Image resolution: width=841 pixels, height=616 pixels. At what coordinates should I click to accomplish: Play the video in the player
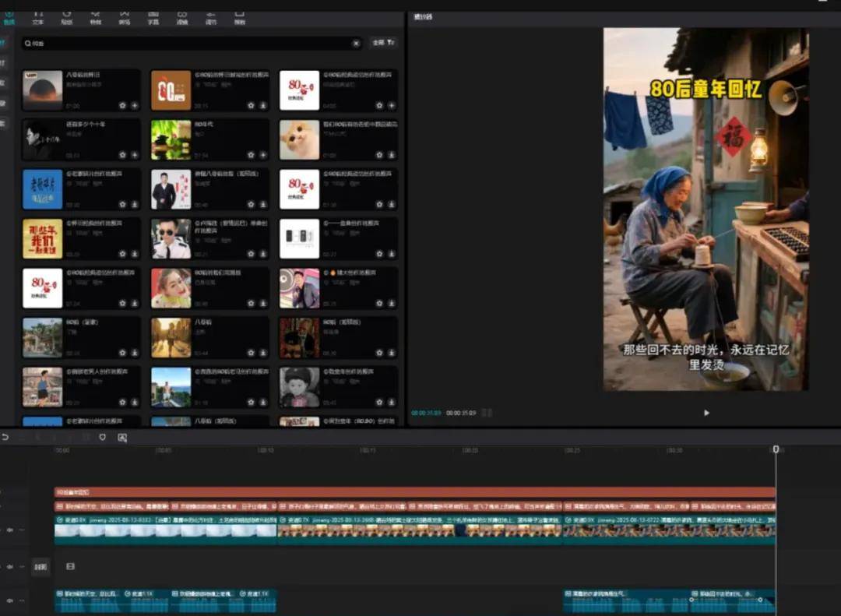706,413
